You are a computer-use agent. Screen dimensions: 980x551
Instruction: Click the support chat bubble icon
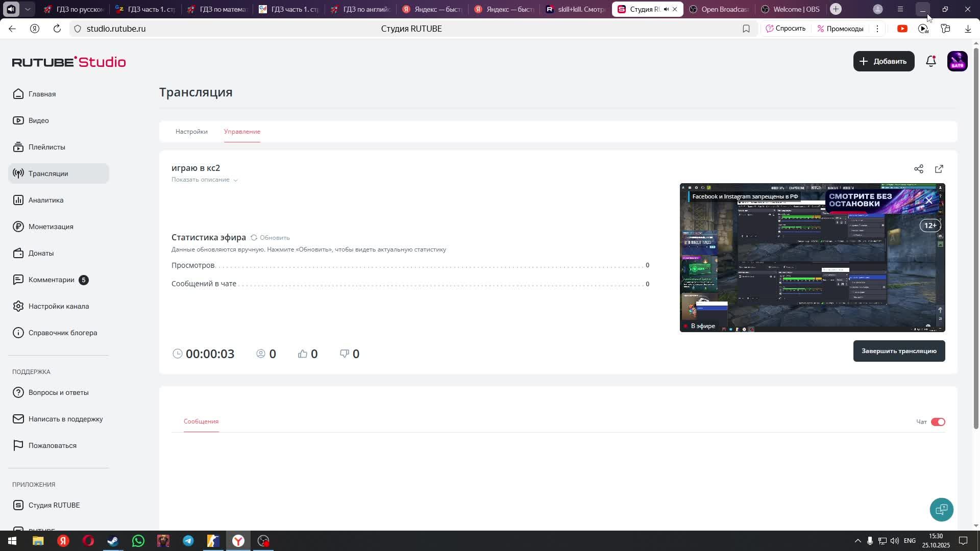941,509
